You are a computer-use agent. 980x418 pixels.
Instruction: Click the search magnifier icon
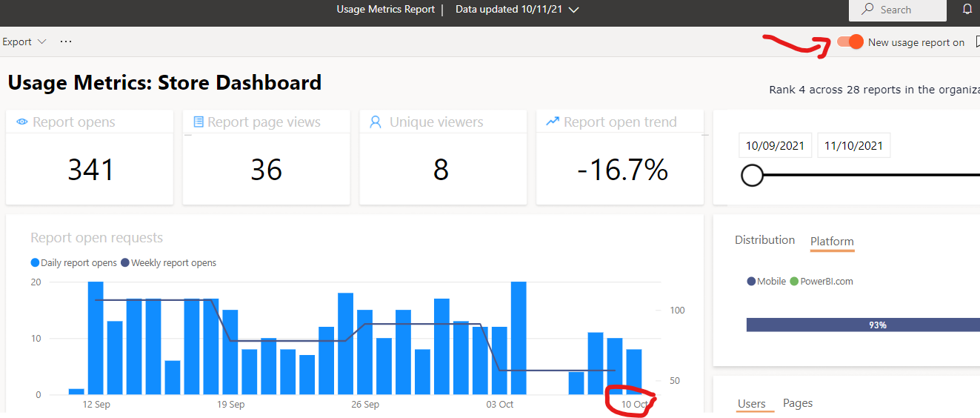pyautogui.click(x=867, y=10)
